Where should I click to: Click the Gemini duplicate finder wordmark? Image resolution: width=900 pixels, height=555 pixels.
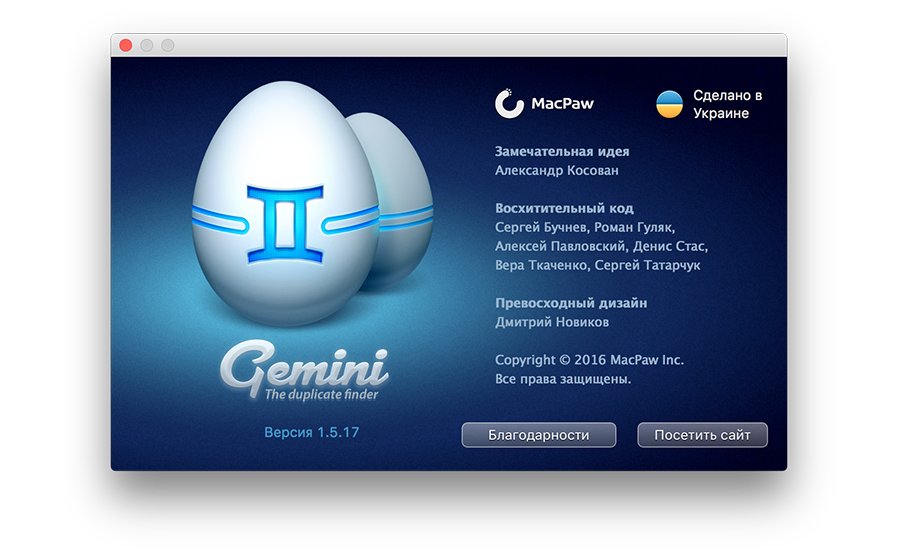point(305,371)
